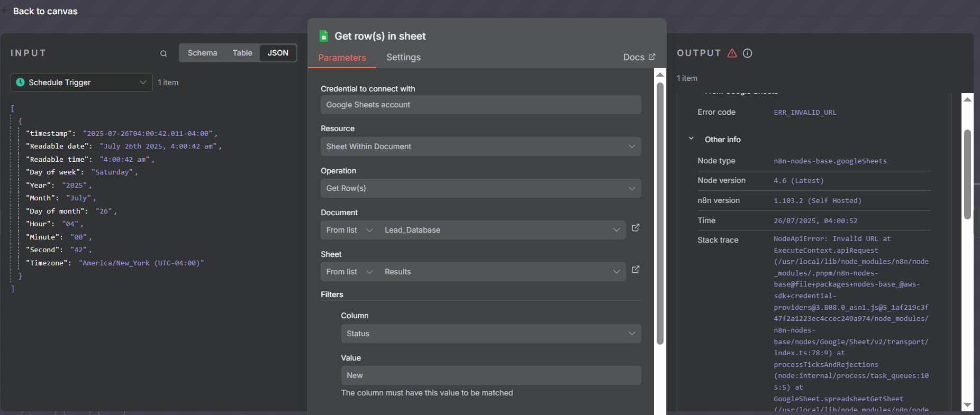This screenshot has width=980, height=415.
Task: Click the back arrow at top left
Action: click(5, 11)
